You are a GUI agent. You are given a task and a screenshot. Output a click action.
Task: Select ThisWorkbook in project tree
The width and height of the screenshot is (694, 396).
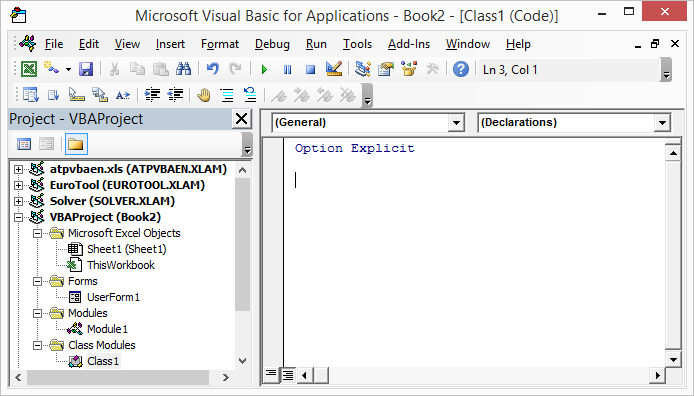121,265
